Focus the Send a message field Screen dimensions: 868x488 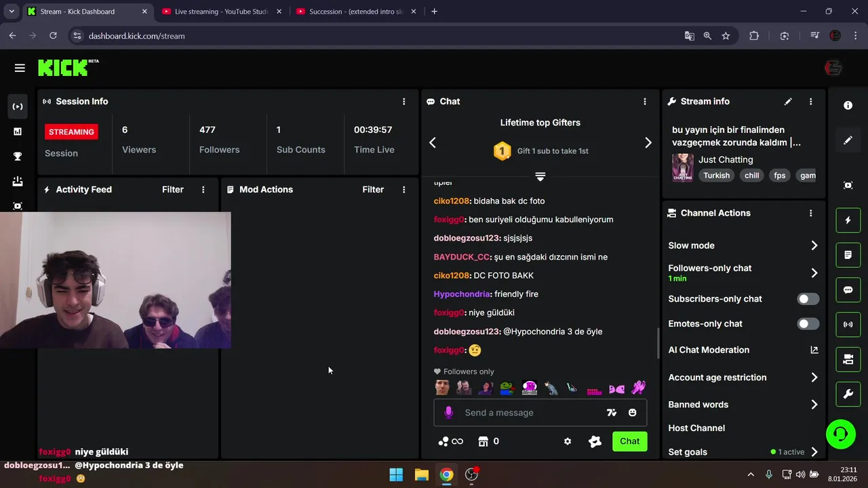(531, 413)
